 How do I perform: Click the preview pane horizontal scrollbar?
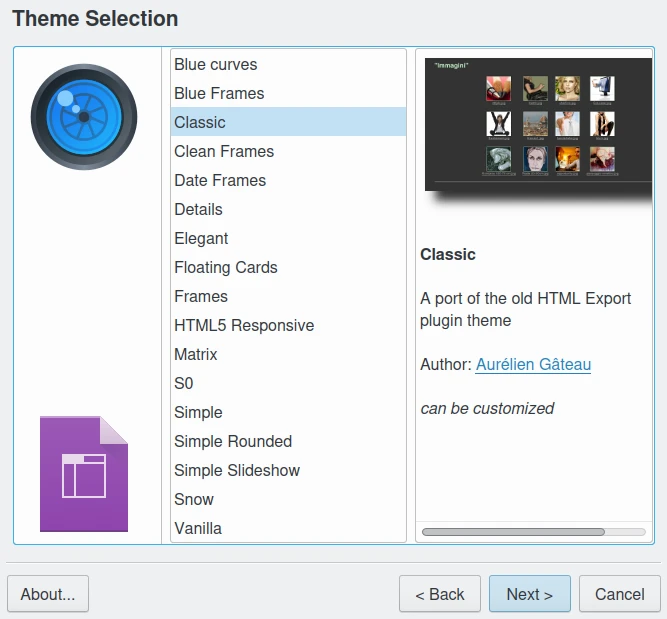[x=514, y=532]
